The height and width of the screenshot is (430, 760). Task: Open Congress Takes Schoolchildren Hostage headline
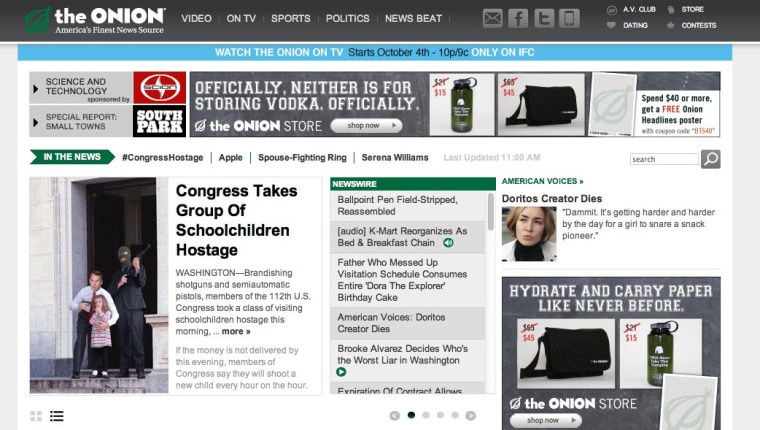237,220
